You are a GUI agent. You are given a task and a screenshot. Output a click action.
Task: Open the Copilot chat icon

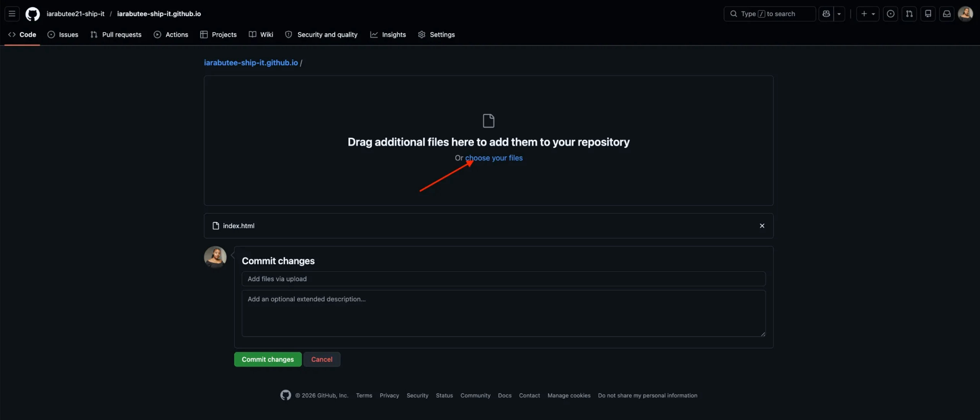[826, 14]
